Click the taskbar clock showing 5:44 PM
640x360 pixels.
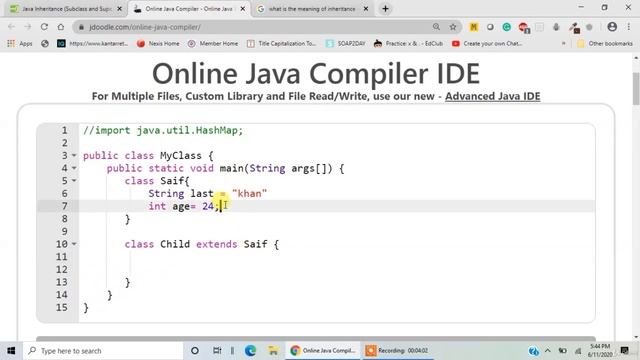point(600,351)
